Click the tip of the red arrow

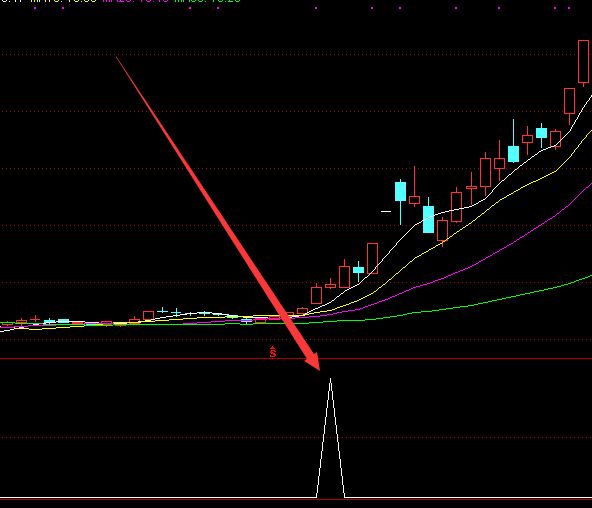tap(318, 368)
